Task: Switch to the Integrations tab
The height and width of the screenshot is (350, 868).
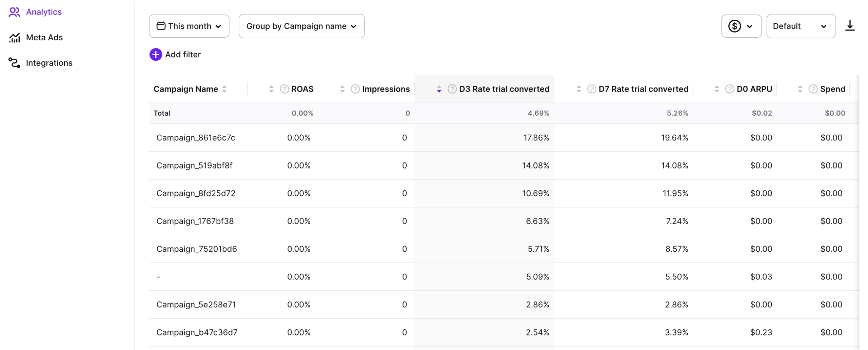Action: pyautogui.click(x=49, y=63)
